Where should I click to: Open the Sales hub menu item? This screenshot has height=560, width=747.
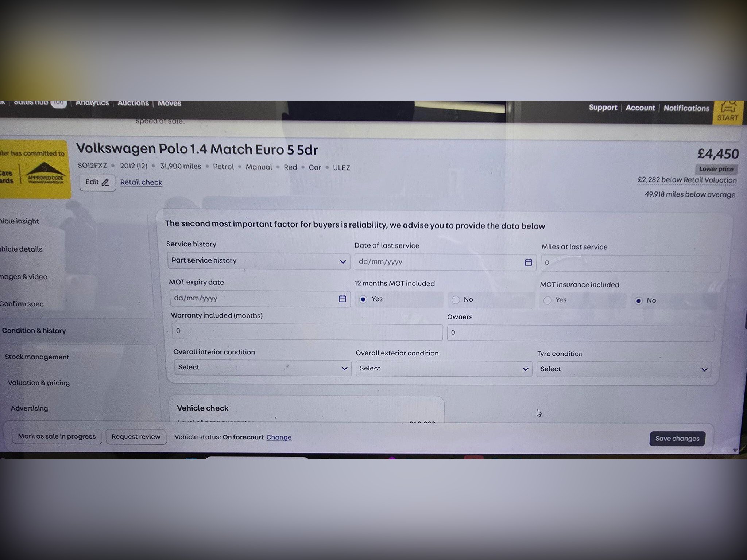40,102
